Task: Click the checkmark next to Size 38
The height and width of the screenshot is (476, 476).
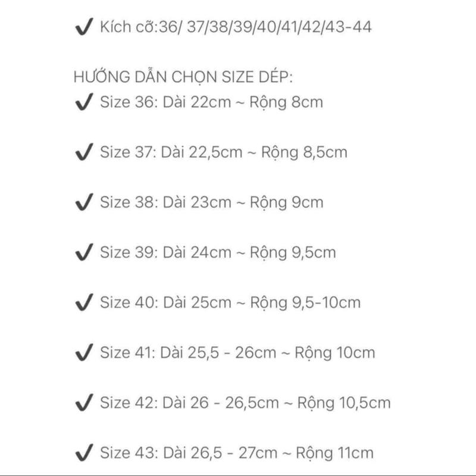Action: [x=84, y=202]
